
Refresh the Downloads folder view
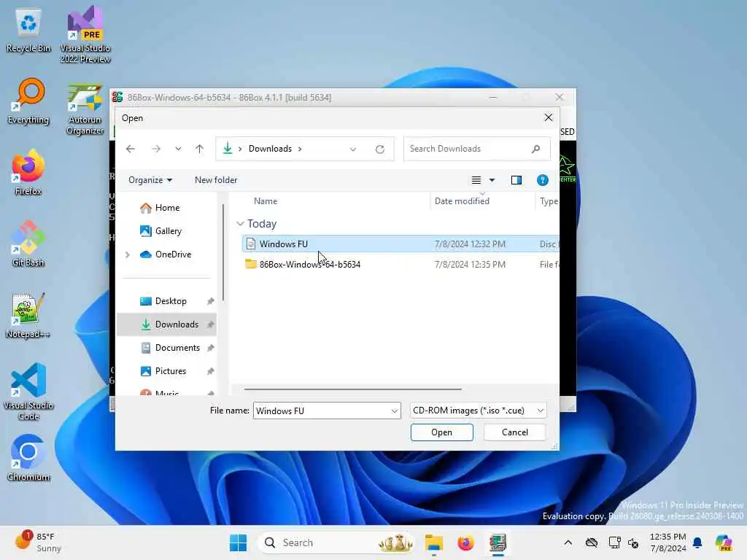379,149
